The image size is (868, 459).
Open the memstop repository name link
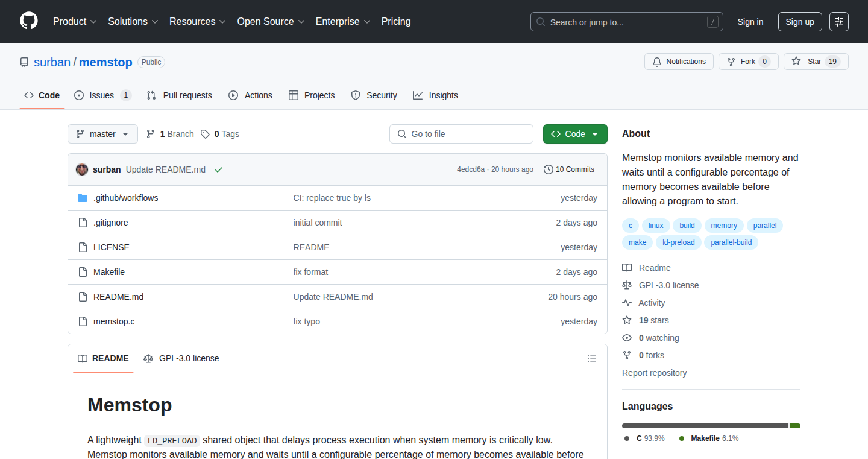tap(105, 62)
